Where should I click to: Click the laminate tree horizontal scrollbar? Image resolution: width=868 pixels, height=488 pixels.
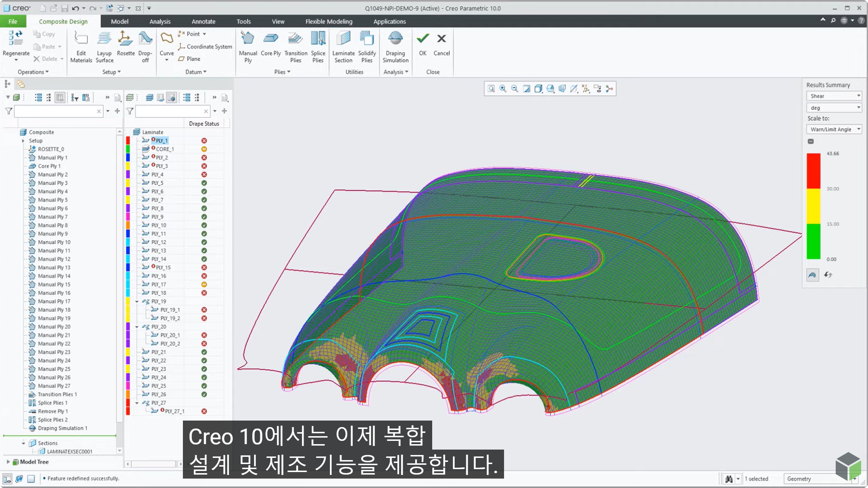(x=153, y=464)
